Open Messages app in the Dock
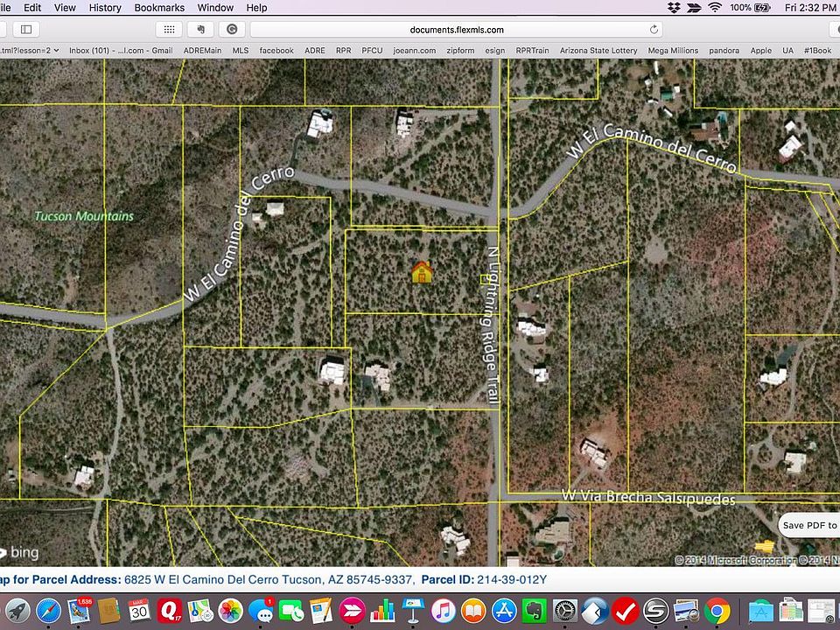This screenshot has height=630, width=840. 262,611
